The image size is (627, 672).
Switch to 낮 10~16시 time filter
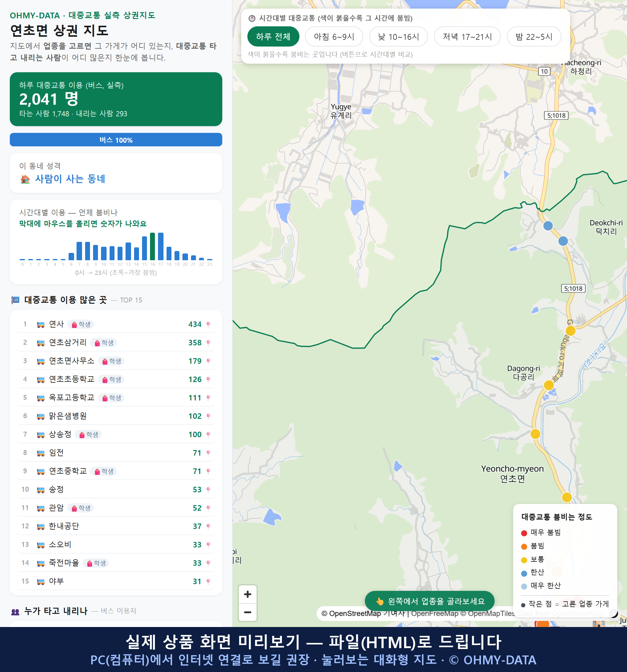(x=399, y=36)
